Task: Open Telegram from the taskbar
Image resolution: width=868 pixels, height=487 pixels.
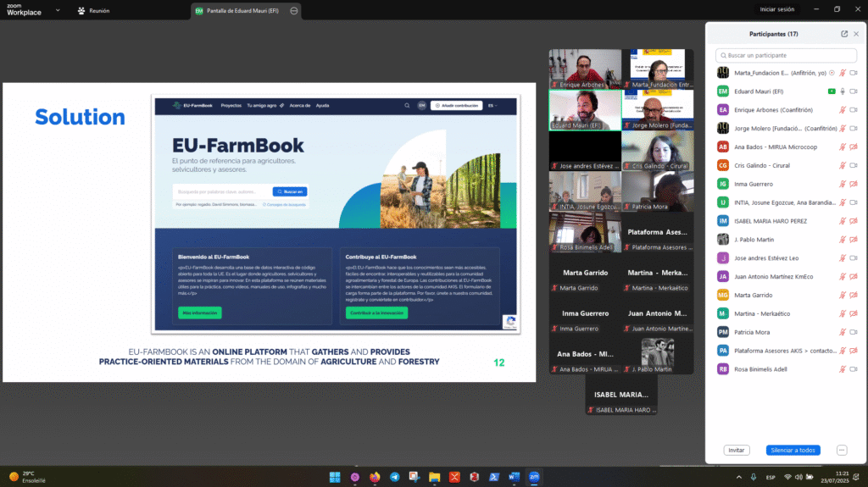Action: pos(395,477)
